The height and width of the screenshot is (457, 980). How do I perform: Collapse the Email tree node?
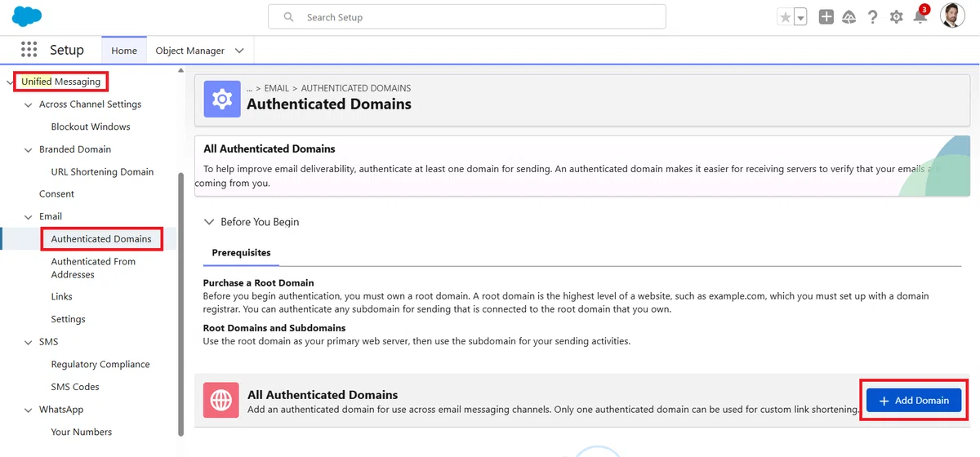[29, 216]
